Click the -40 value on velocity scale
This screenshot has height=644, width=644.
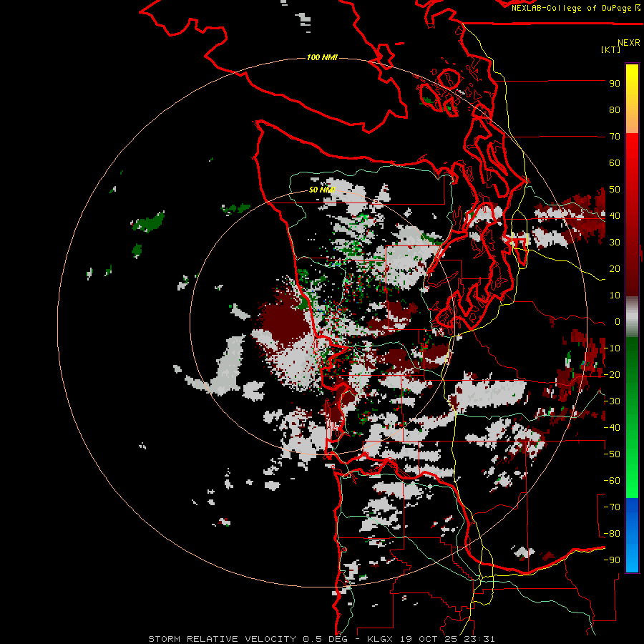point(612,428)
